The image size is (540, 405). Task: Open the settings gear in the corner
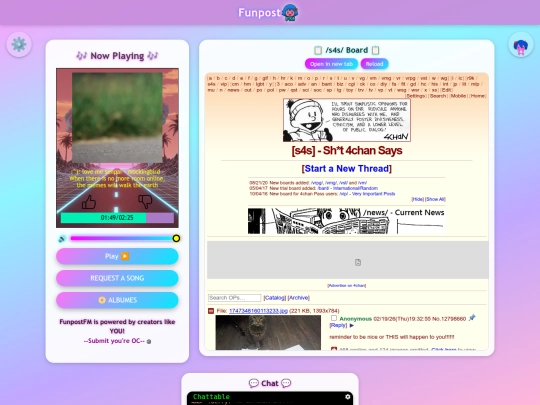19,44
